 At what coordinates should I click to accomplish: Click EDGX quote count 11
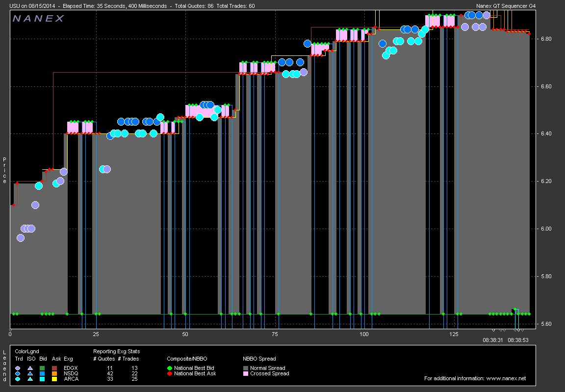[x=110, y=368]
